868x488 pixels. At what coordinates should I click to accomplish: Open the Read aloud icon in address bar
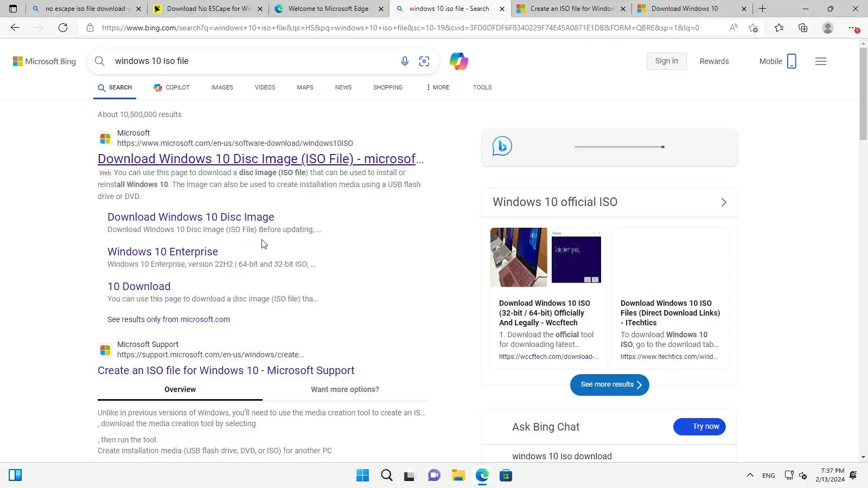click(733, 28)
